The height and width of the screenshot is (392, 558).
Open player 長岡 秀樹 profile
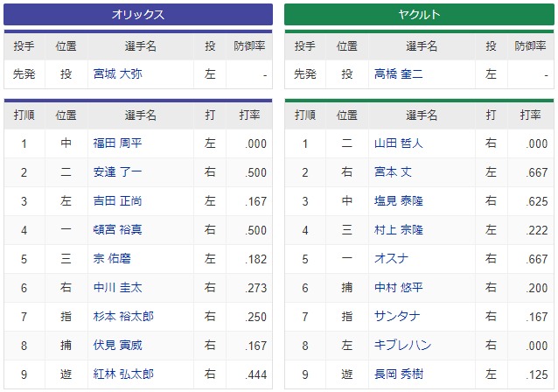[x=398, y=374]
